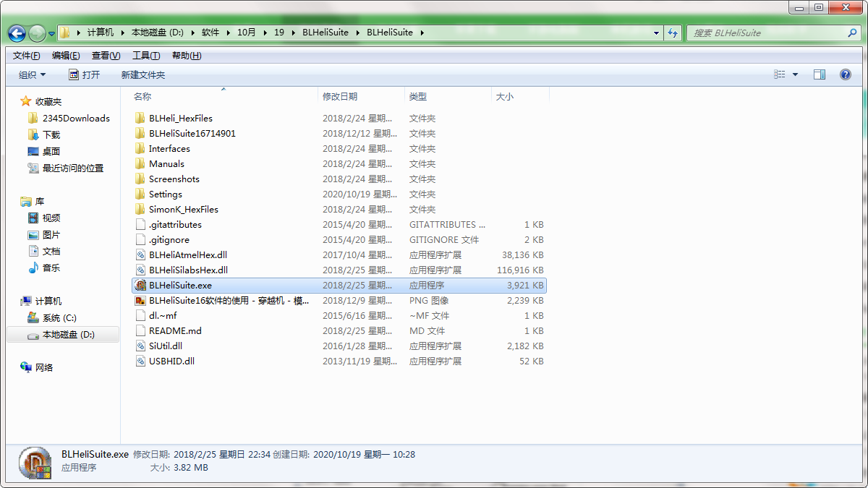The height and width of the screenshot is (488, 868).
Task: Open 网络 in navigation pane
Action: (x=44, y=367)
